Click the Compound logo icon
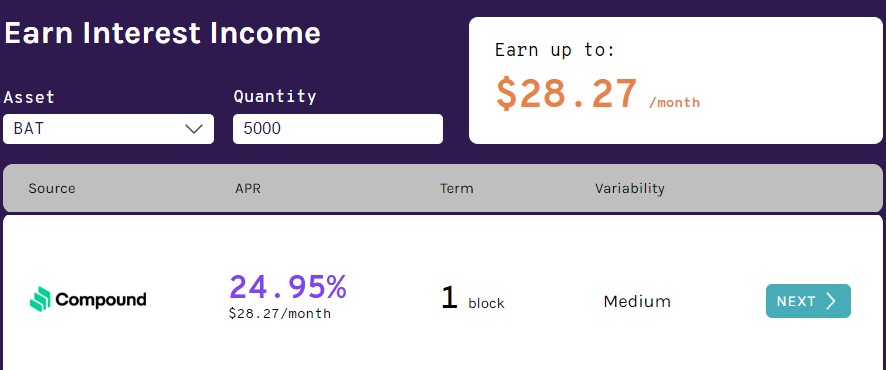The width and height of the screenshot is (886, 370). [x=40, y=299]
